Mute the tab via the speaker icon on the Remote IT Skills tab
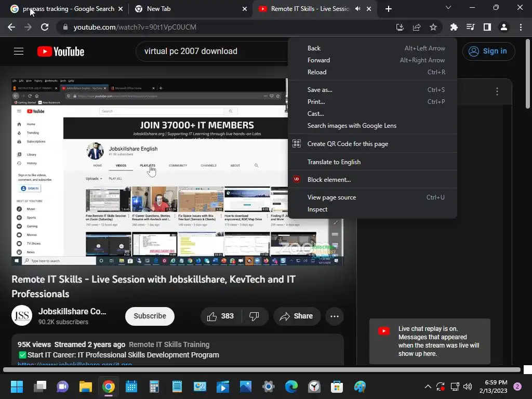 [357, 9]
